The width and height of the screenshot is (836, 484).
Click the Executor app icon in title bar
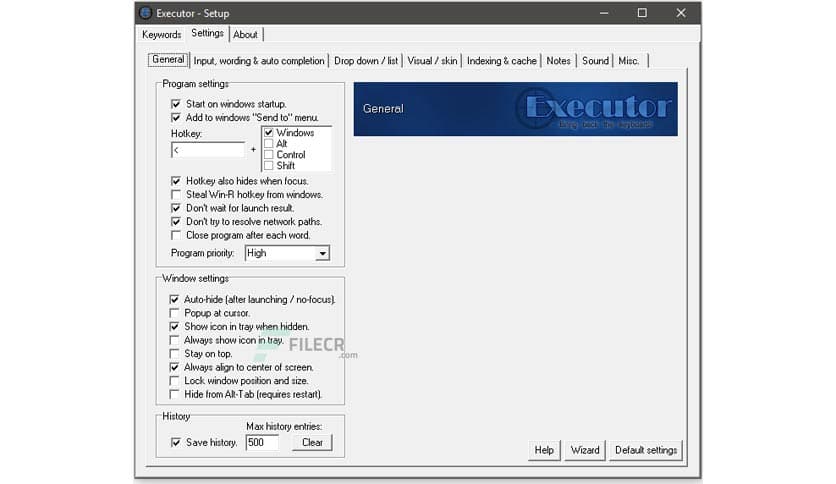146,13
